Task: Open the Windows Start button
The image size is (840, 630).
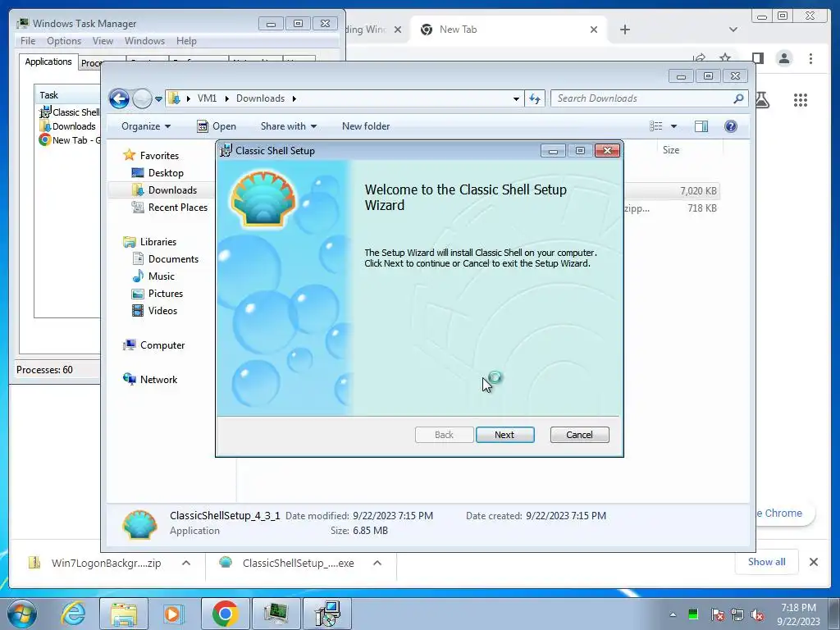Action: pyautogui.click(x=21, y=614)
